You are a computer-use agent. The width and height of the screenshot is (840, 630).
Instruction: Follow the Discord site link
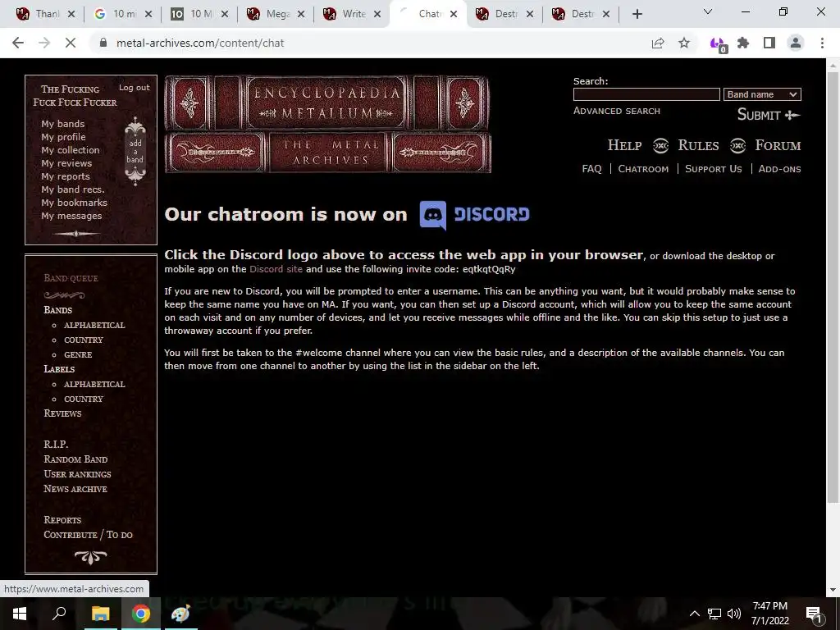(276, 269)
